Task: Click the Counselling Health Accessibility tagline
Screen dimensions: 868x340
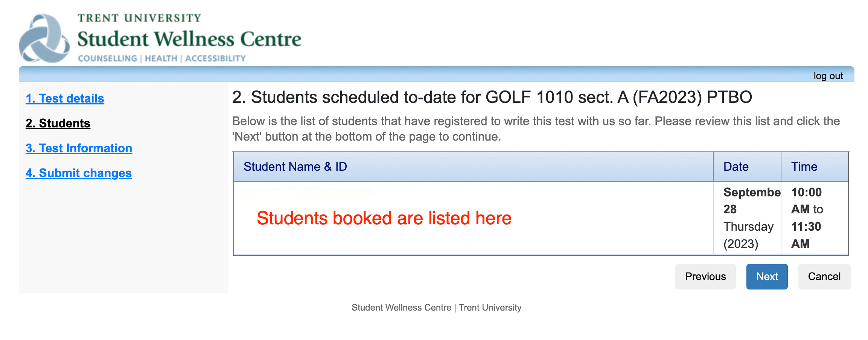Action: (161, 58)
